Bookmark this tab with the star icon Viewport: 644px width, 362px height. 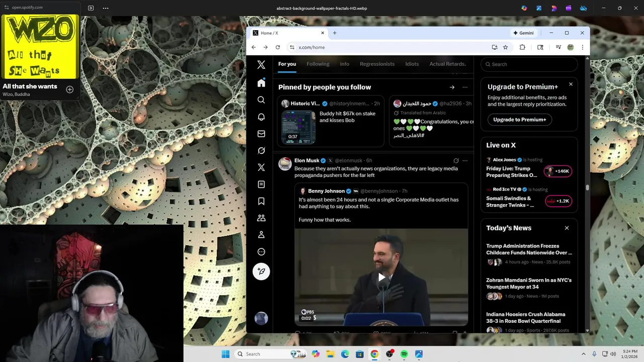505,47
